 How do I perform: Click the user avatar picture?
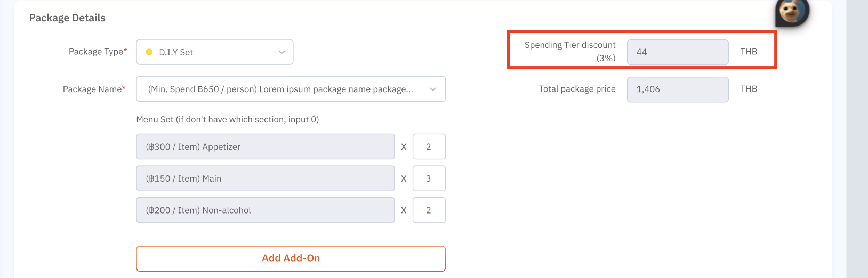coord(792,12)
